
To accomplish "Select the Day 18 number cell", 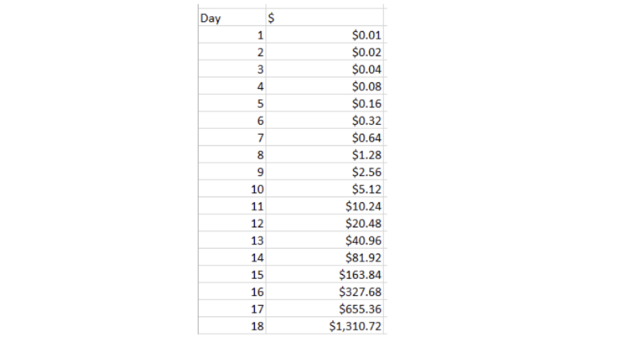I will coord(232,325).
